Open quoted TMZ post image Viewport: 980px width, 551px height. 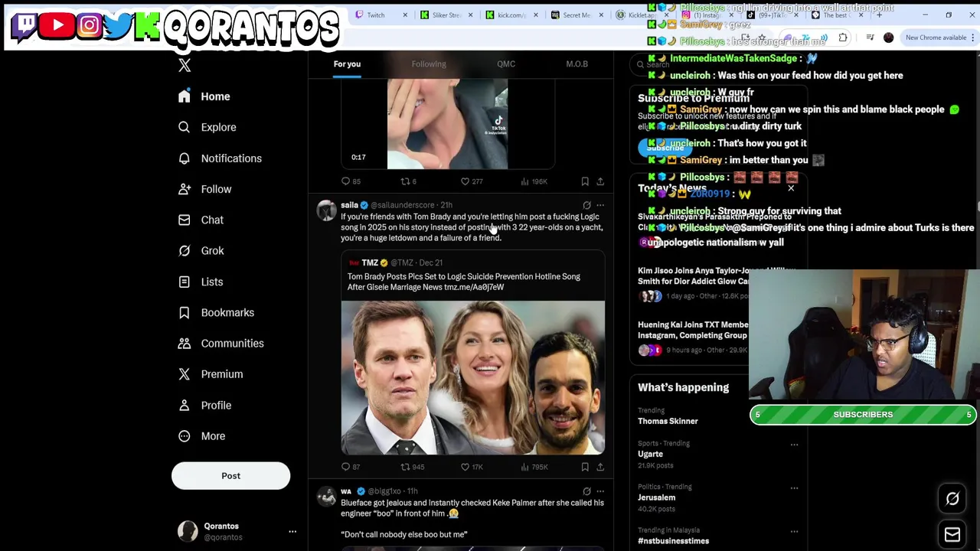click(x=472, y=377)
